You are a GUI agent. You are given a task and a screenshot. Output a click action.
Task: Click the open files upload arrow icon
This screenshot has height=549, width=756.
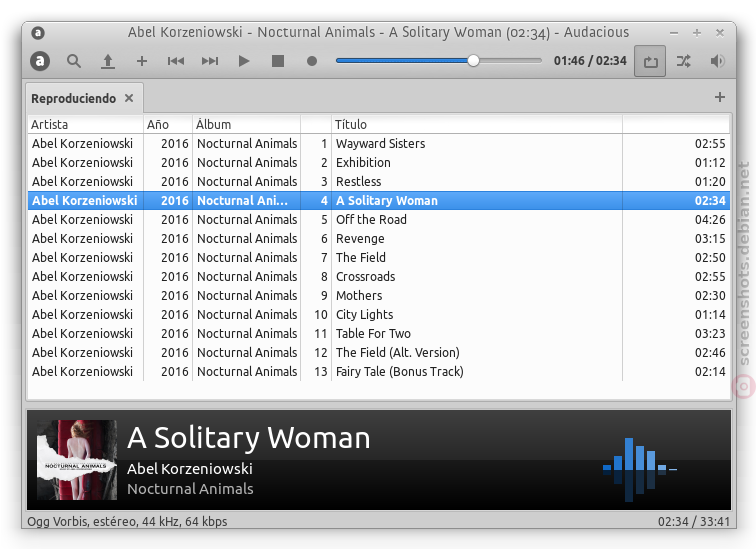[108, 61]
